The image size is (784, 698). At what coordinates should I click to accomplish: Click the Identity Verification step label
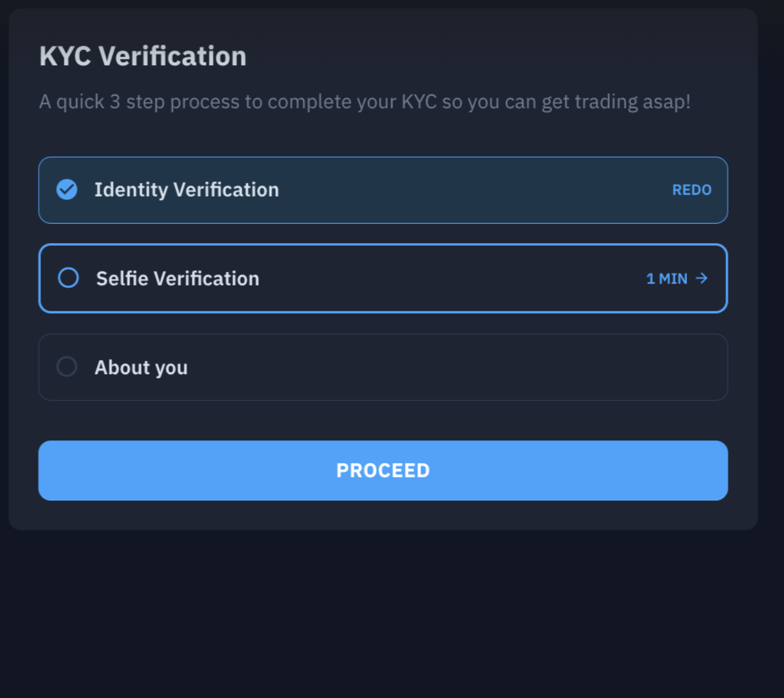187,190
